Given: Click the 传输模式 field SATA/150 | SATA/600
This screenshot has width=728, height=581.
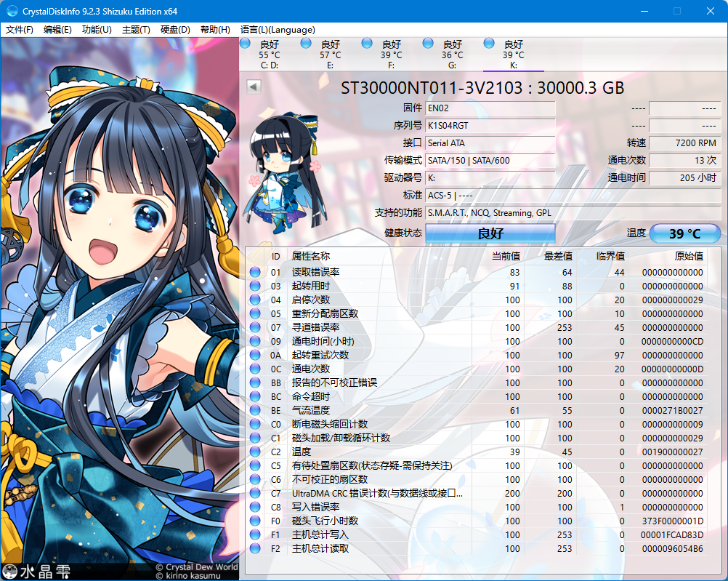Looking at the screenshot, I should pyautogui.click(x=490, y=161).
